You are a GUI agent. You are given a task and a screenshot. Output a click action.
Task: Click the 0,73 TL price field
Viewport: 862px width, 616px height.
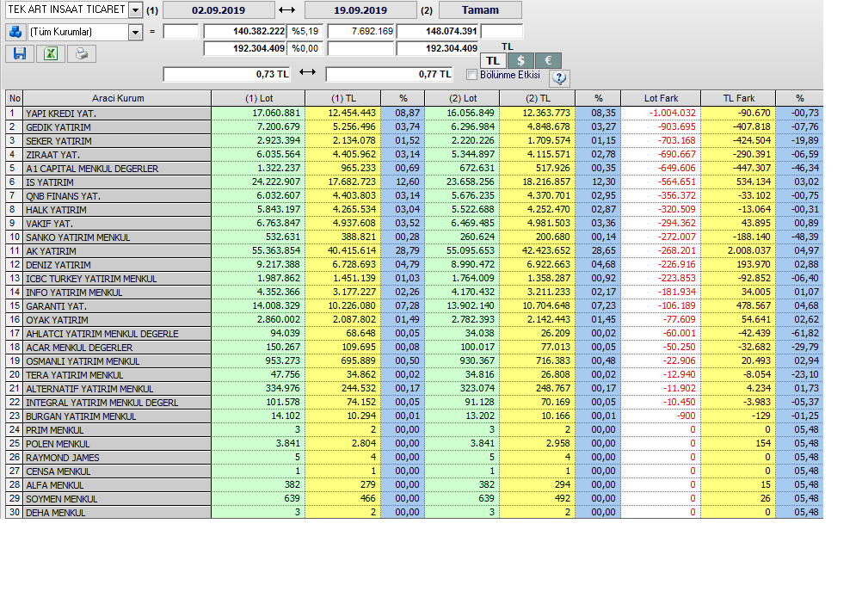click(226, 74)
